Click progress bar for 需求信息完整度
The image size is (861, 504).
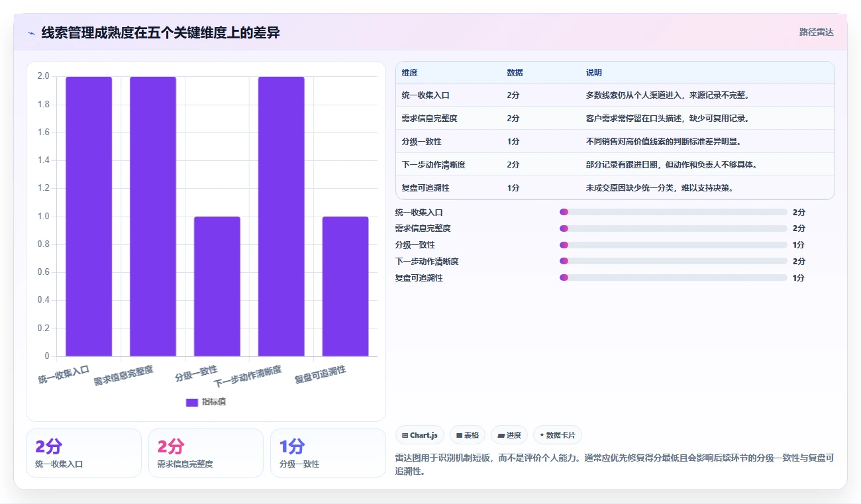coord(673,228)
